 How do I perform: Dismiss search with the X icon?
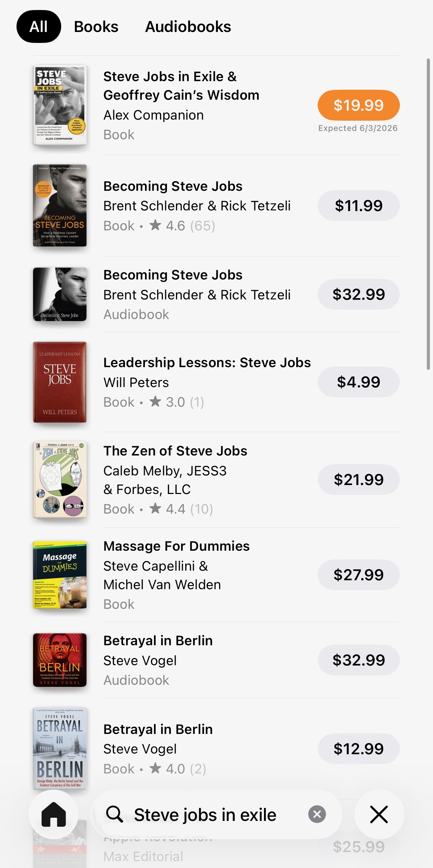coord(379,814)
